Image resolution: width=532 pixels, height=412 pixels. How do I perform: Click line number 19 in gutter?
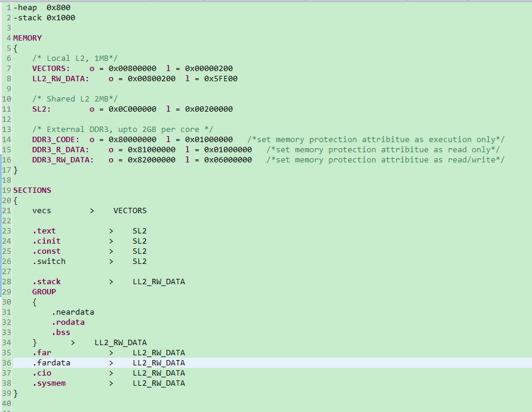[x=7, y=190]
